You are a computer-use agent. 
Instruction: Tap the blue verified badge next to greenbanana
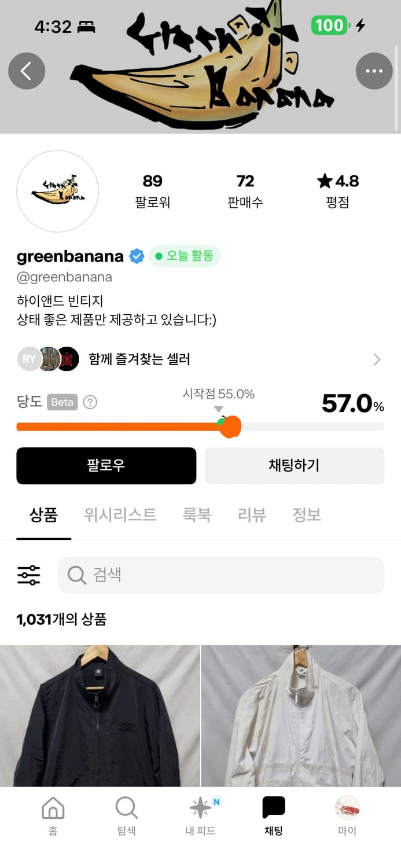pyautogui.click(x=136, y=255)
